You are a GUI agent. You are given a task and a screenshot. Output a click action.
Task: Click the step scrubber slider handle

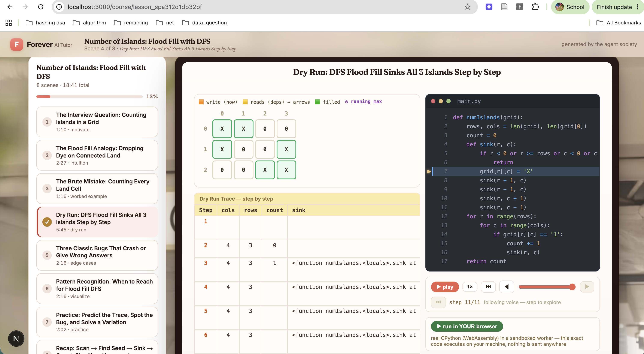coord(572,287)
